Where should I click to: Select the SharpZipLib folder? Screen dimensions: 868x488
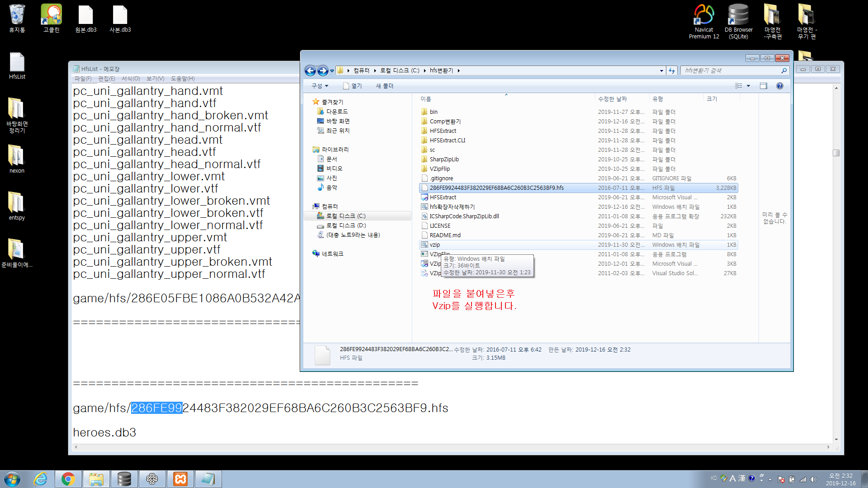coord(579,159)
